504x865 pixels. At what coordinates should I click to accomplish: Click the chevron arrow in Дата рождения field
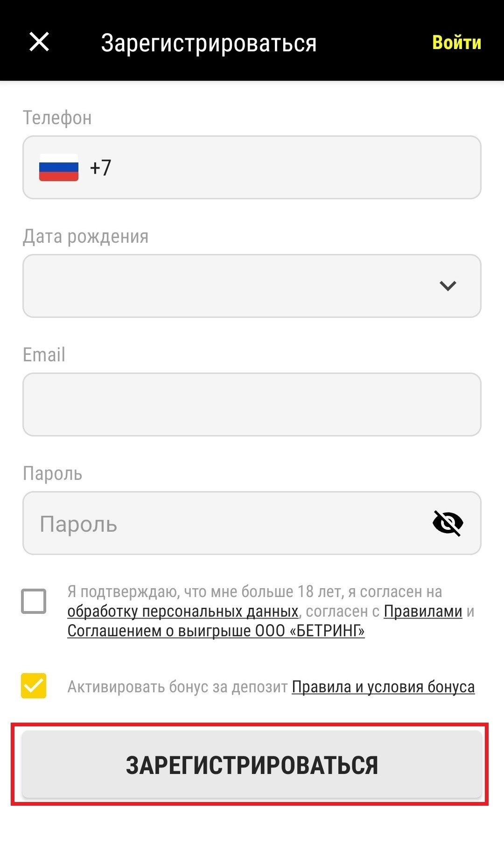click(x=448, y=286)
